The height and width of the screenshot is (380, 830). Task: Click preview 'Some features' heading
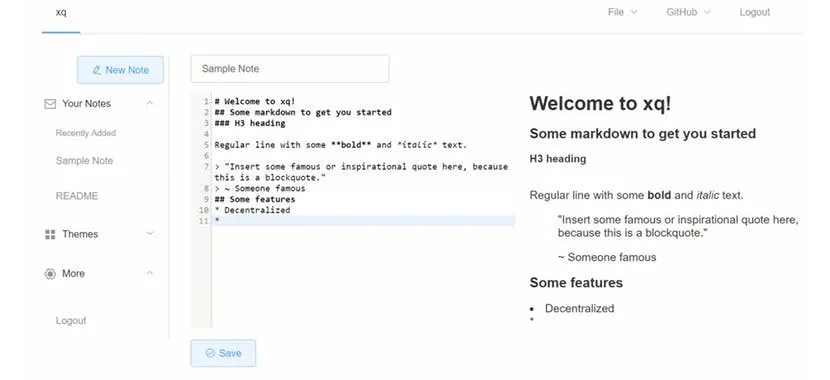[x=576, y=283]
